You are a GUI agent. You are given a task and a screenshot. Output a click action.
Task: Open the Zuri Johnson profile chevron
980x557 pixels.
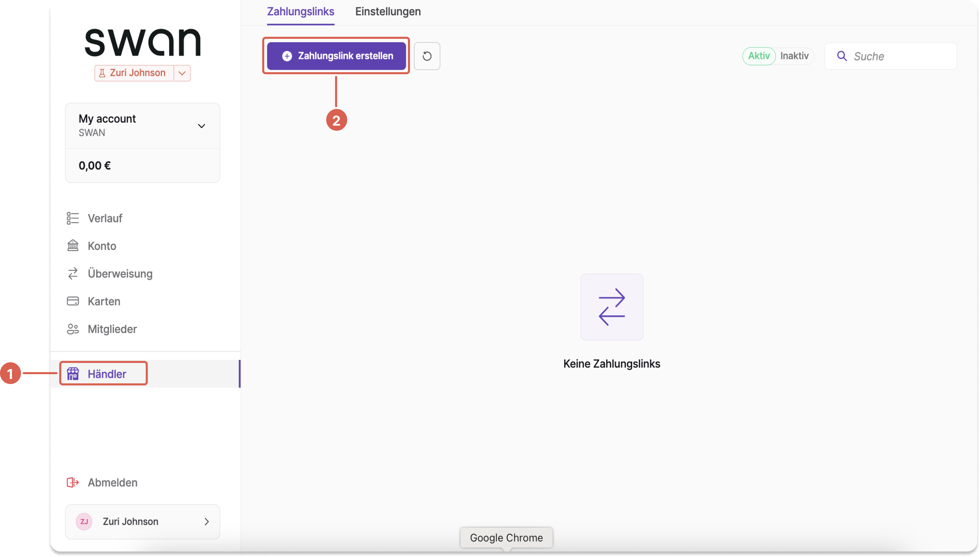pyautogui.click(x=207, y=522)
